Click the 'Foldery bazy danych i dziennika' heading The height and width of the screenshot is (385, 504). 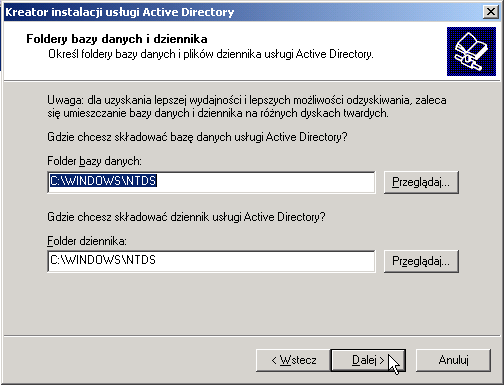click(x=117, y=39)
